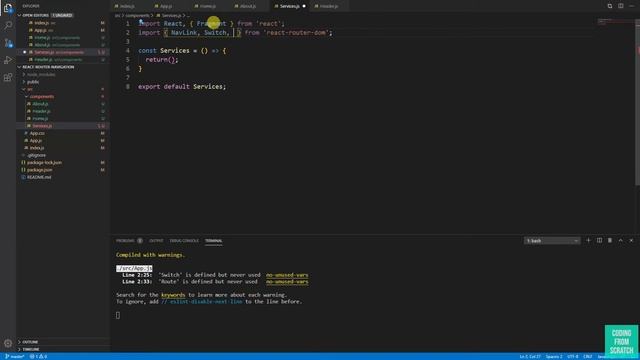Viewport: 640px width, 360px height.
Task: Open the Explorer view in the activity bar
Action: (x=8, y=8)
